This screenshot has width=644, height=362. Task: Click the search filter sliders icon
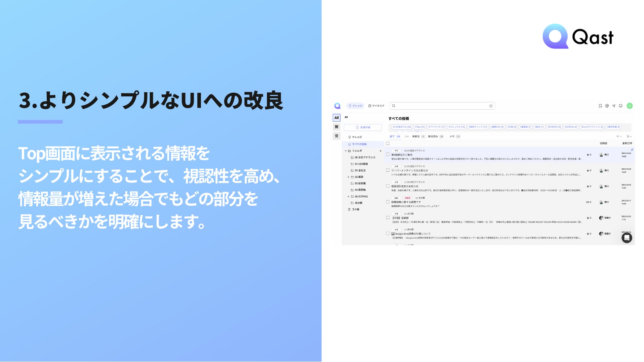click(x=491, y=106)
